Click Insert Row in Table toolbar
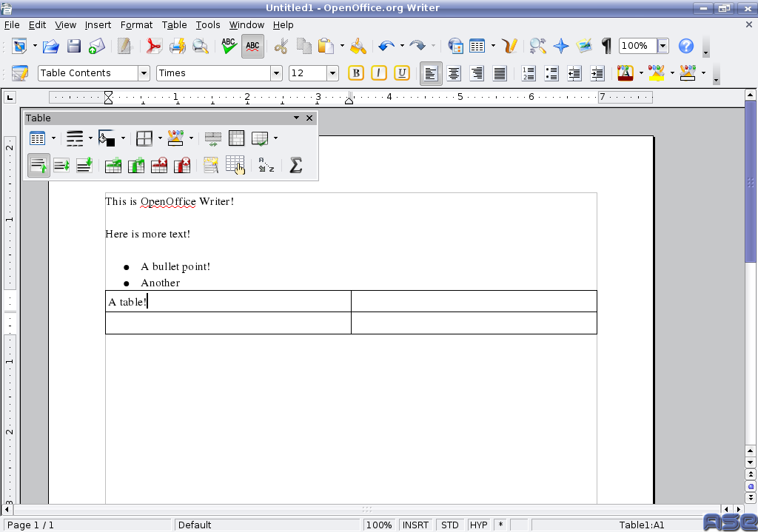The width and height of the screenshot is (758, 532). click(113, 166)
